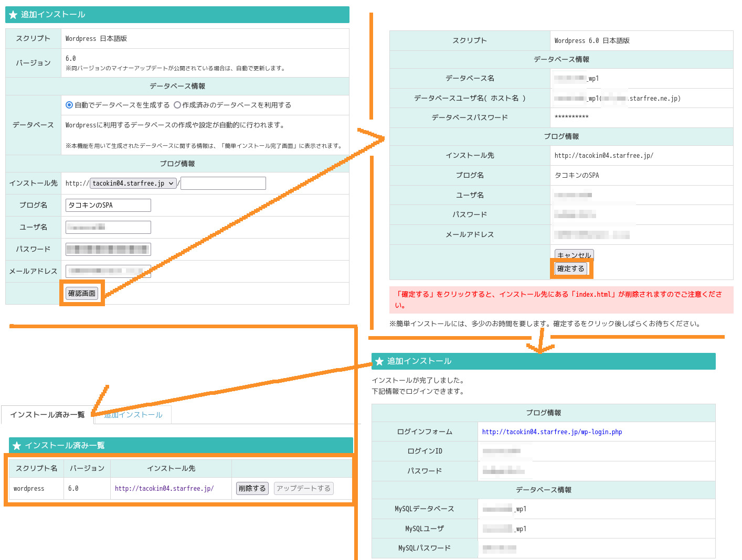
Task: Select the "バージョン" label in the install form
Action: [x=33, y=63]
